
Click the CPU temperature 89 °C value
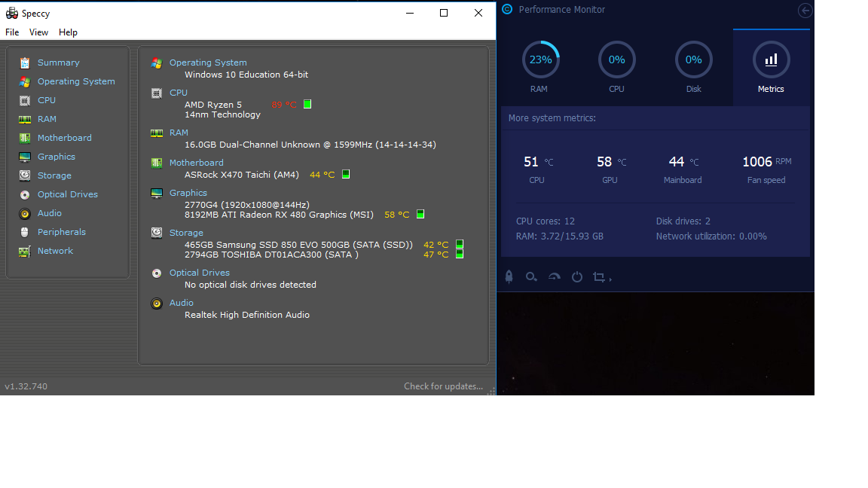coord(284,105)
